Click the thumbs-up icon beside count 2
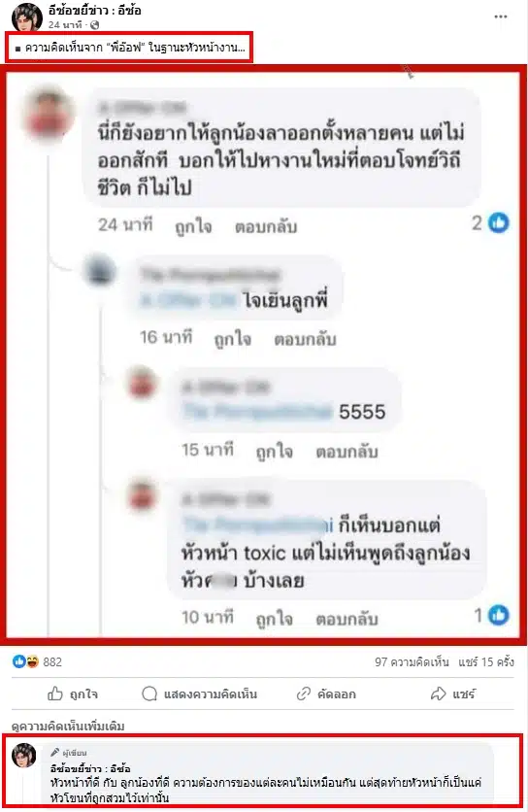Screen dimensions: 528x812 pos(499,222)
